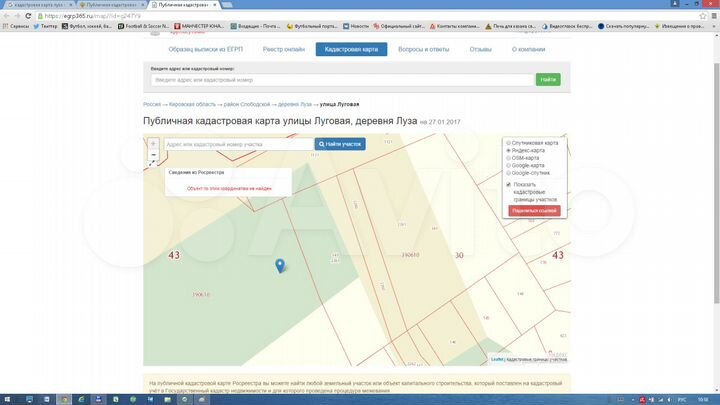
Task: Click the Найти участок button
Action: pos(341,144)
